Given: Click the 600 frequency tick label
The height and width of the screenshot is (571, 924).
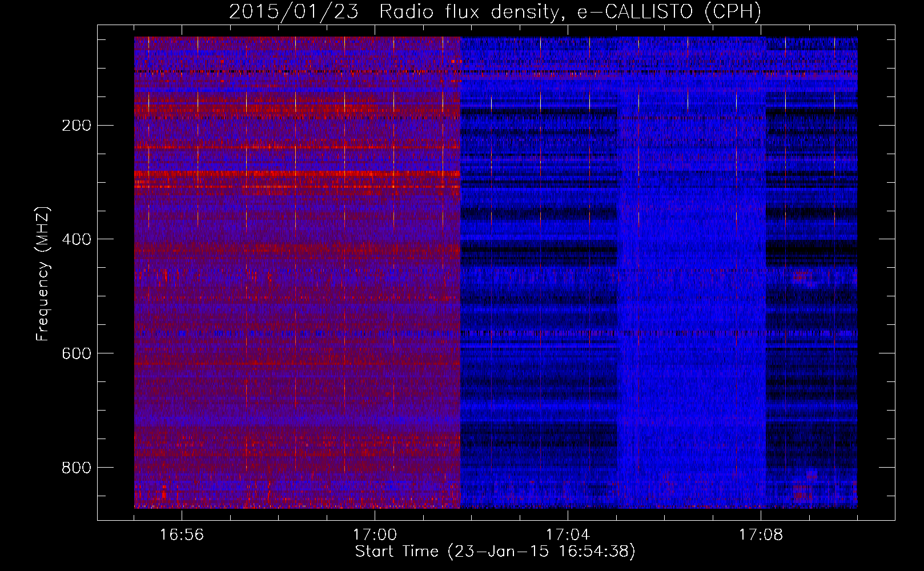Looking at the screenshot, I should 76,353.
